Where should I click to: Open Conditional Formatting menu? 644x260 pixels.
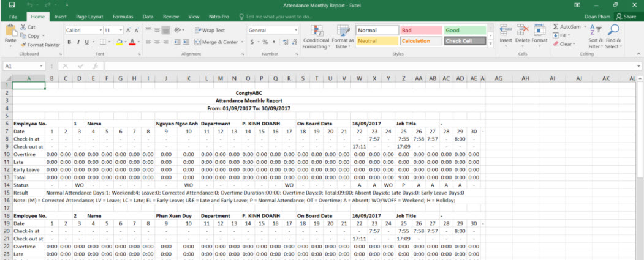coord(316,37)
